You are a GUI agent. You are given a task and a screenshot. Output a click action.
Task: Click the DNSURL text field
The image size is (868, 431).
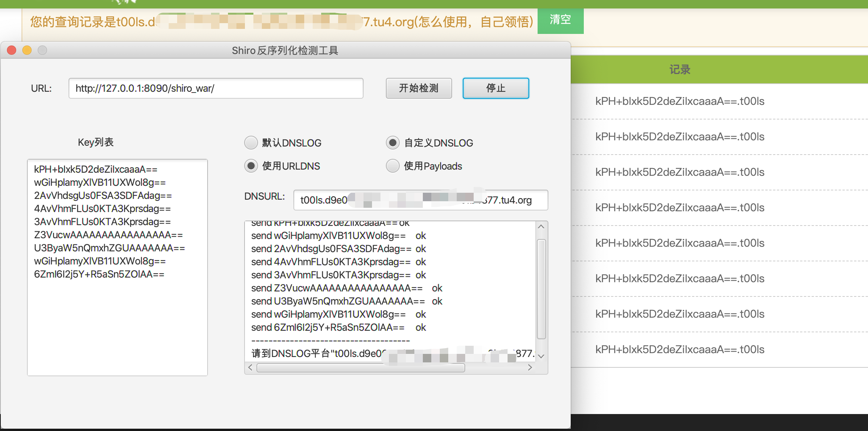(x=421, y=200)
